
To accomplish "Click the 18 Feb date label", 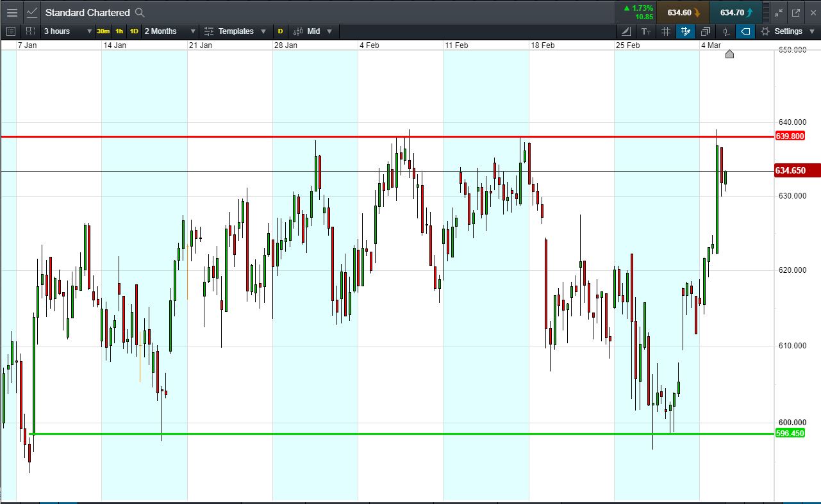I will coord(542,45).
